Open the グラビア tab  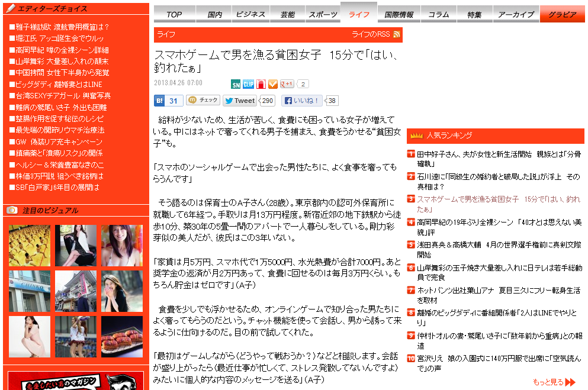[562, 15]
